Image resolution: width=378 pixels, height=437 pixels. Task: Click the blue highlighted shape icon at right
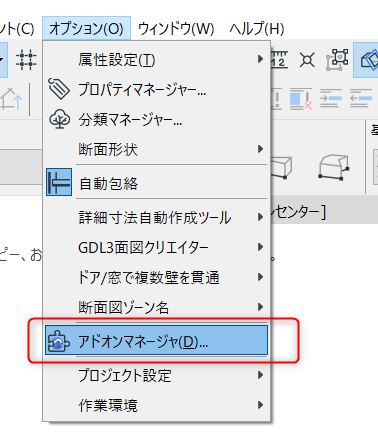coord(368,60)
